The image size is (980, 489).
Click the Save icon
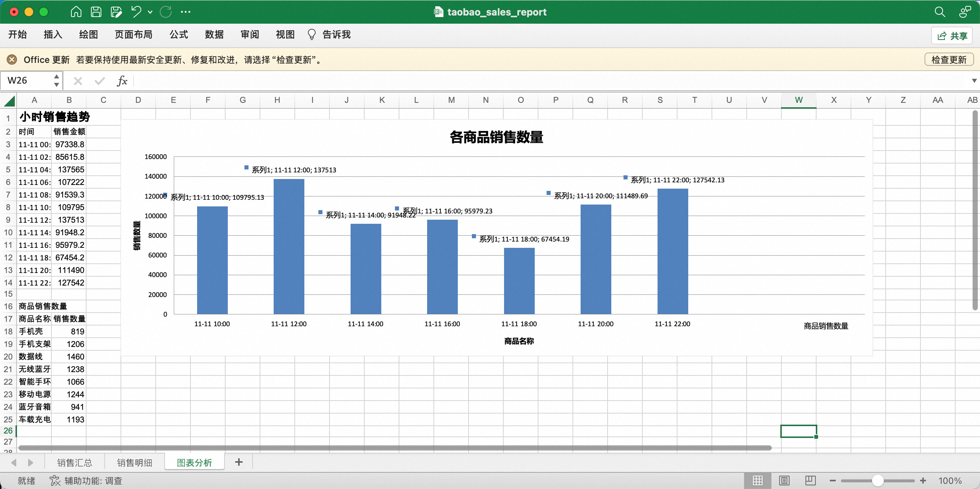click(x=96, y=12)
